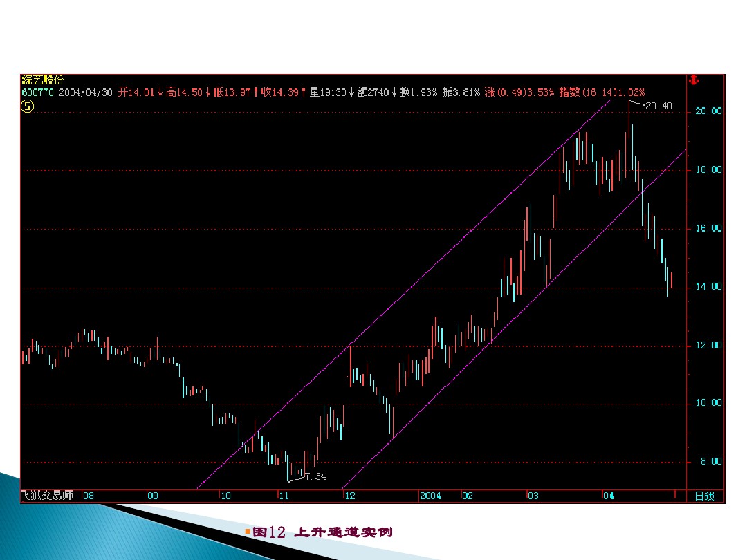Select the 10 month marker on timeline
This screenshot has width=747, height=560.
coord(225,496)
